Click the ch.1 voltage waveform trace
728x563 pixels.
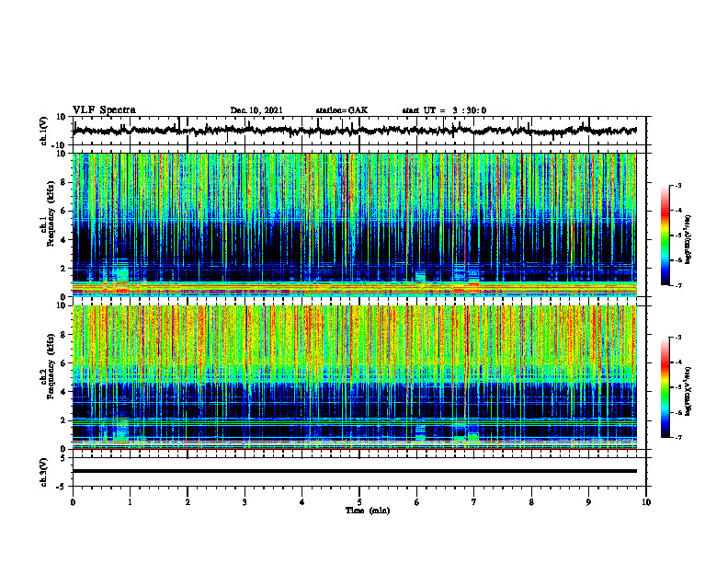354,131
